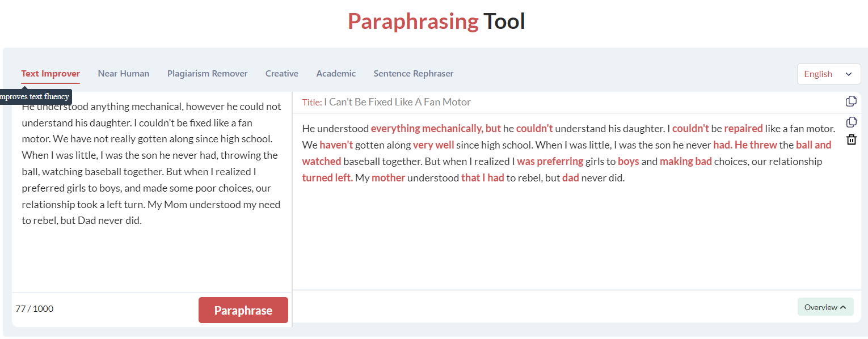Click highlighted word 'haven't'
Viewport: 868px width, 339px height.
pos(336,145)
